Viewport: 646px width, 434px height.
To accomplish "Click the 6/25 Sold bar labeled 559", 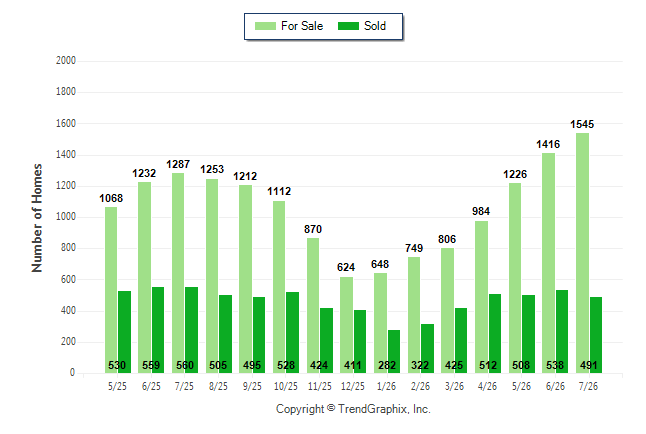I will [158, 330].
